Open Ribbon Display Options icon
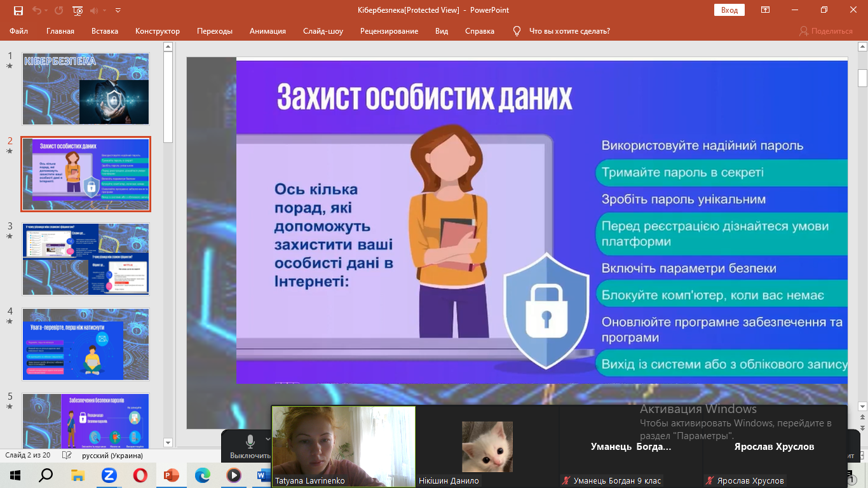This screenshot has width=868, height=488. 766,10
